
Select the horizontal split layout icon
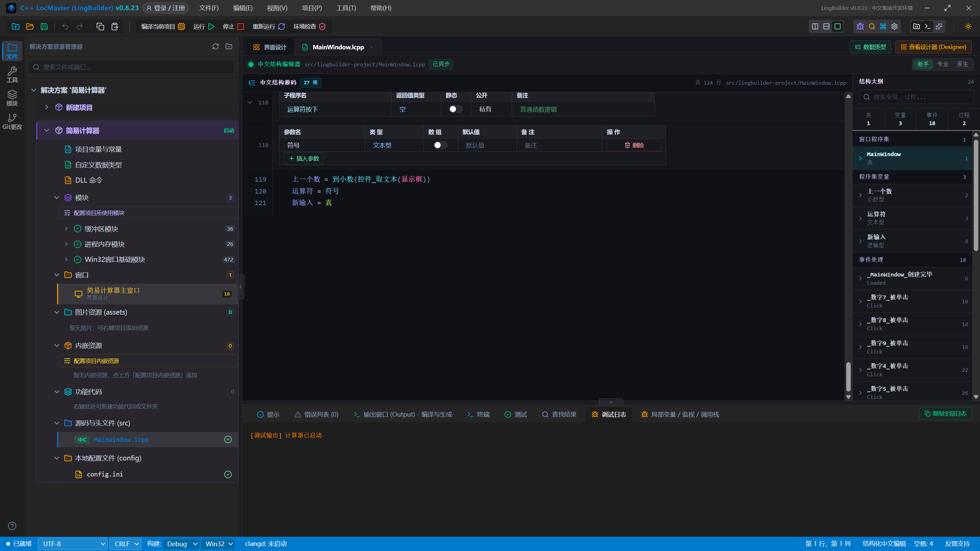pyautogui.click(x=826, y=26)
